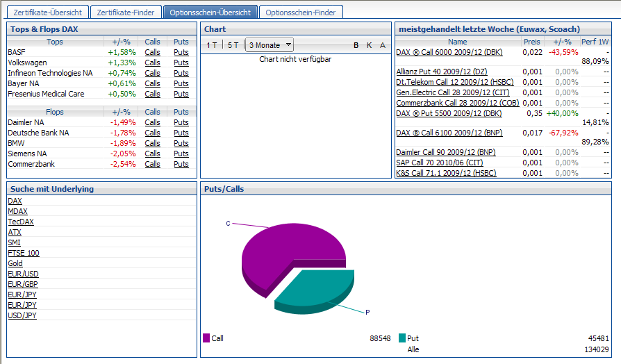Click the K chart type button
This screenshot has height=364, width=621.
pyautogui.click(x=369, y=45)
